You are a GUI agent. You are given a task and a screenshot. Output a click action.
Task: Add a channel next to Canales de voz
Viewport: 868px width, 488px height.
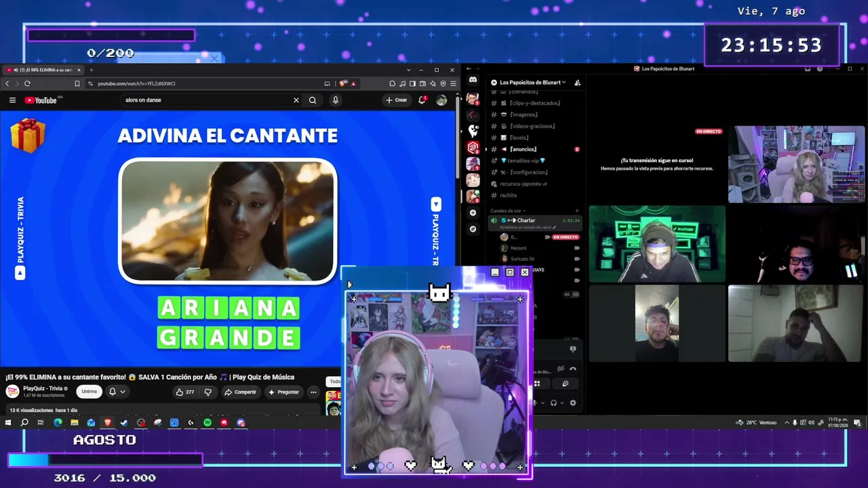(x=577, y=211)
